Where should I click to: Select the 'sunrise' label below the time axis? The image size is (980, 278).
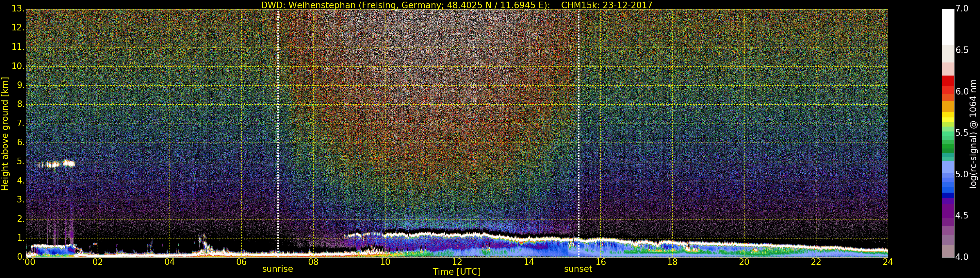click(x=278, y=269)
